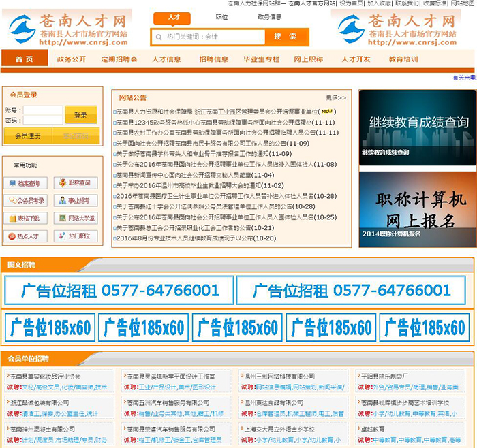Go to 人才信息 in navigation
477x448 pixels.
click(166, 59)
